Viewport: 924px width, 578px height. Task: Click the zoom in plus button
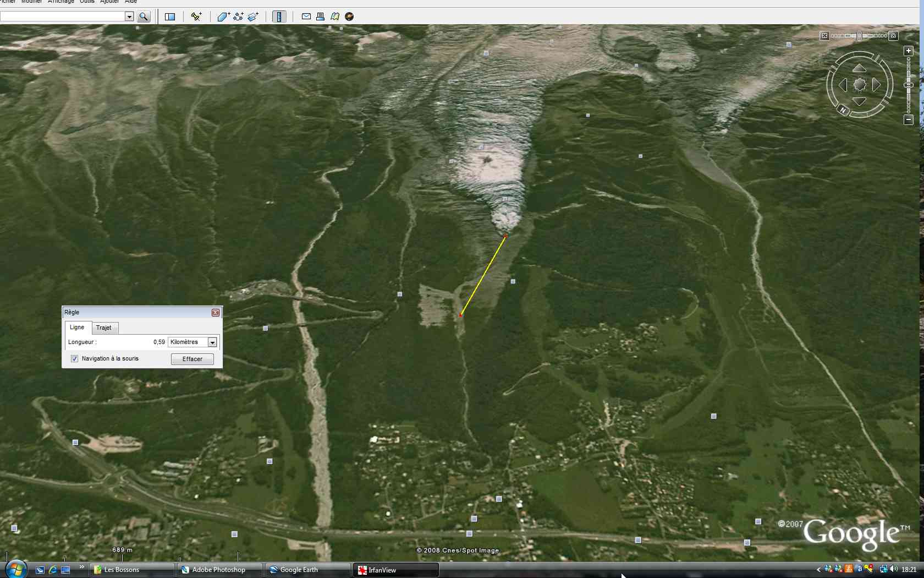[x=909, y=51]
